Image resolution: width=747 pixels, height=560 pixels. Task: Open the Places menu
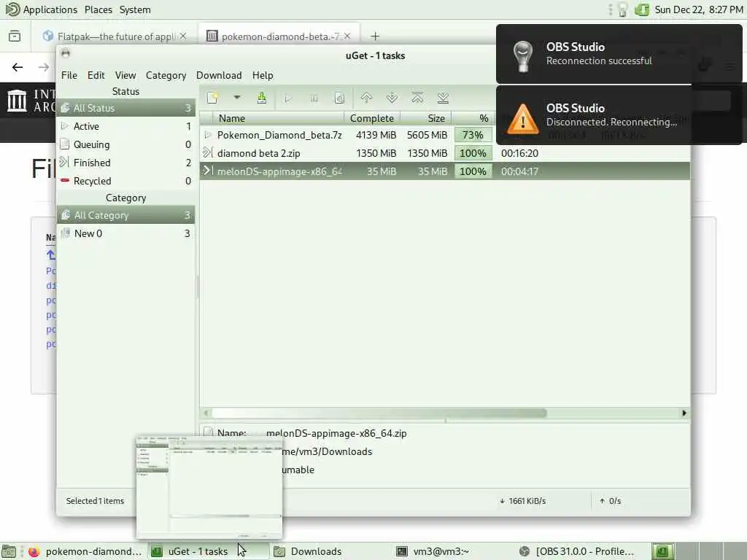[x=98, y=9]
